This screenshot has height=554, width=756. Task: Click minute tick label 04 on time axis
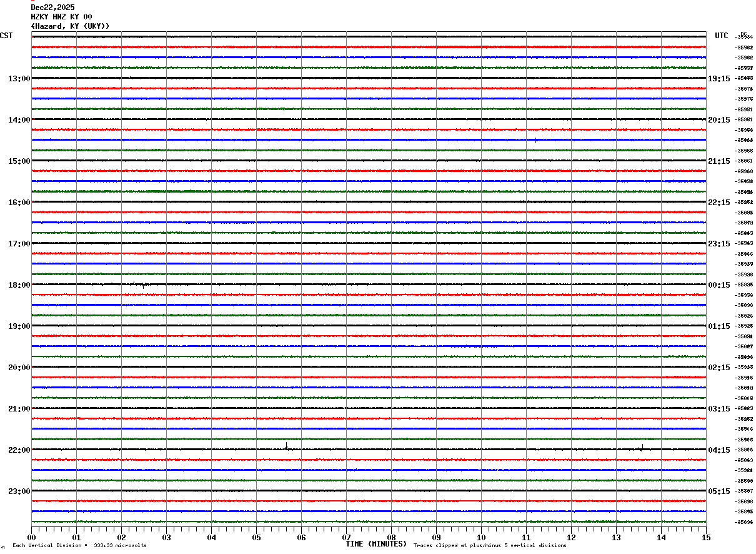click(x=211, y=537)
